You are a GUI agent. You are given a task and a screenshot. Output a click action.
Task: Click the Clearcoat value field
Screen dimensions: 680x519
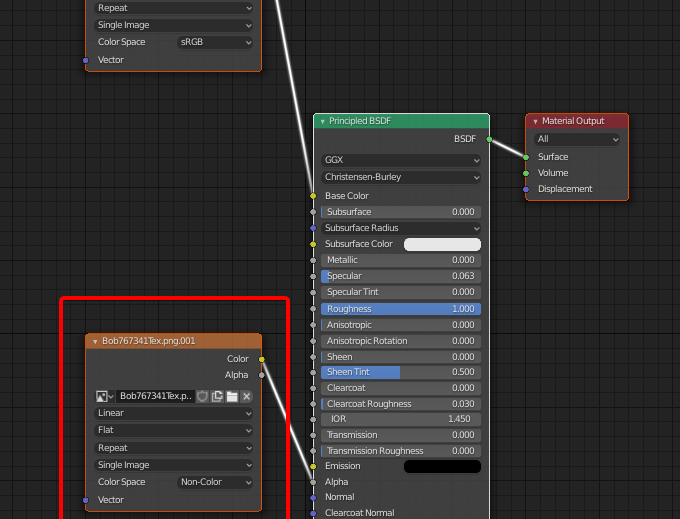pyautogui.click(x=401, y=388)
